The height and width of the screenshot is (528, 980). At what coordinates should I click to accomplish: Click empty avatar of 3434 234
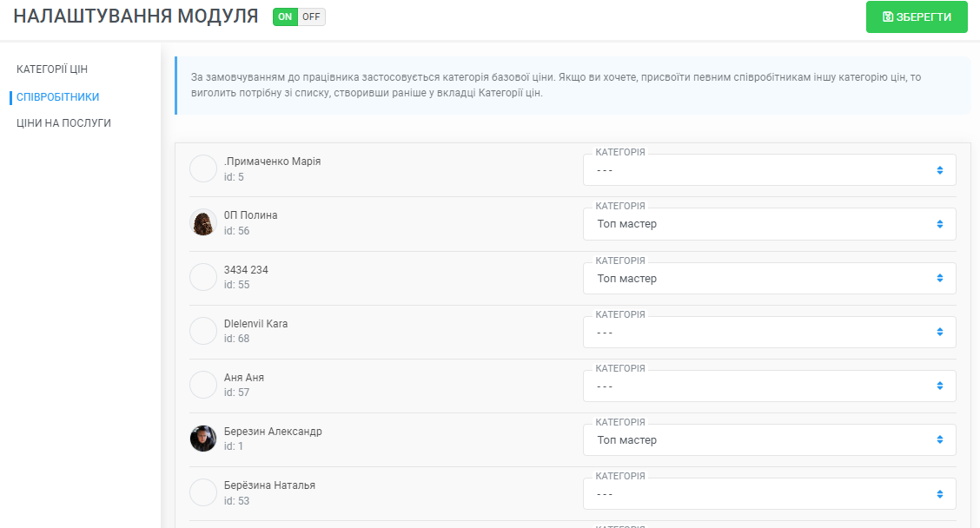pyautogui.click(x=203, y=277)
